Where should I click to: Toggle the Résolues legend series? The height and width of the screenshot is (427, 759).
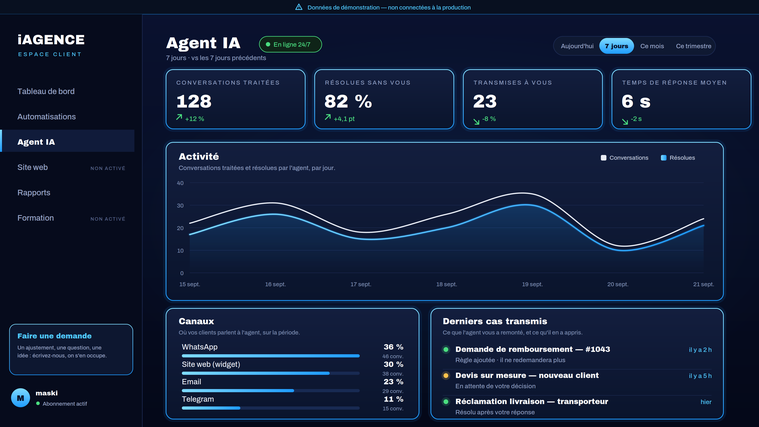click(678, 158)
